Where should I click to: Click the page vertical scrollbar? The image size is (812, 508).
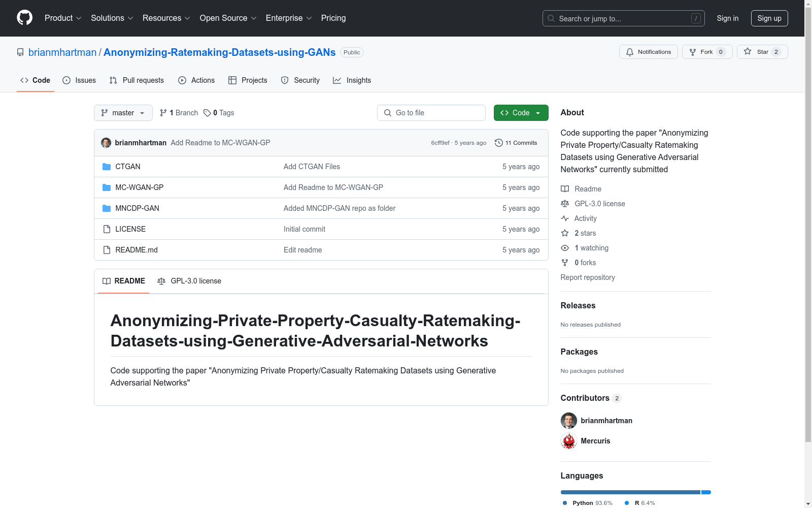tap(808, 224)
